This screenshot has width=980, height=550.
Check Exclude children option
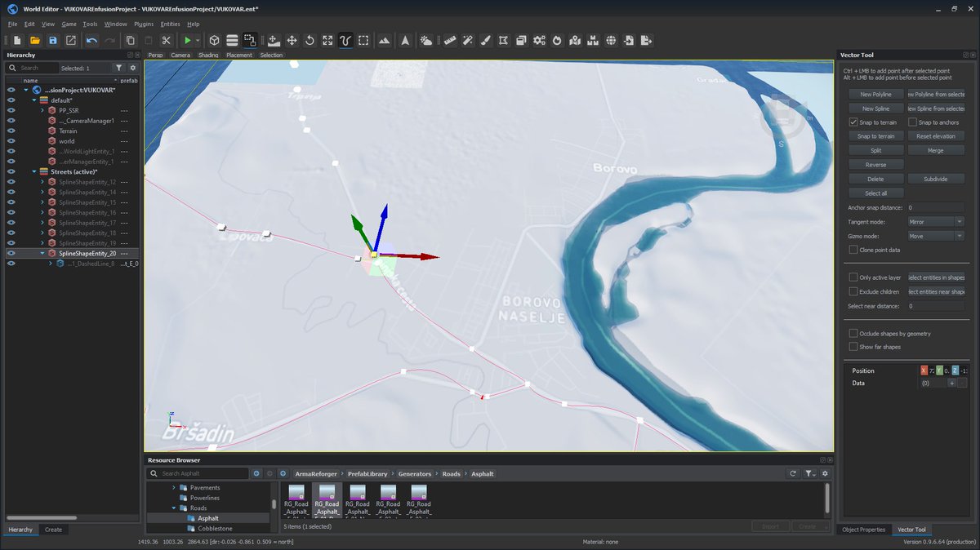[853, 291]
